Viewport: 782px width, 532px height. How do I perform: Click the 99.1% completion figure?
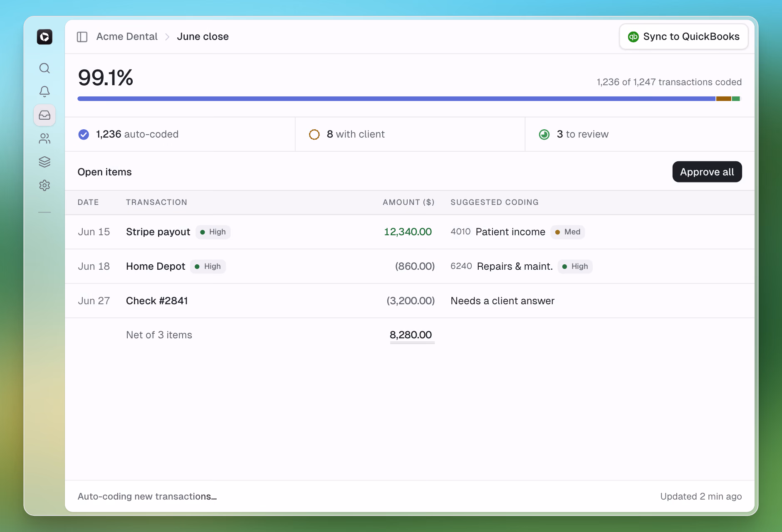tap(105, 78)
